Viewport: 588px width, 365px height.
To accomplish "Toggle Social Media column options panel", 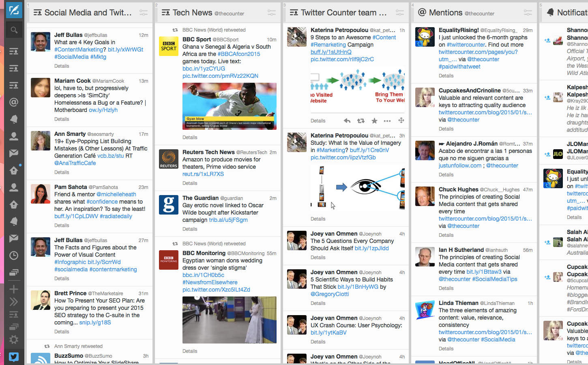I will [144, 13].
